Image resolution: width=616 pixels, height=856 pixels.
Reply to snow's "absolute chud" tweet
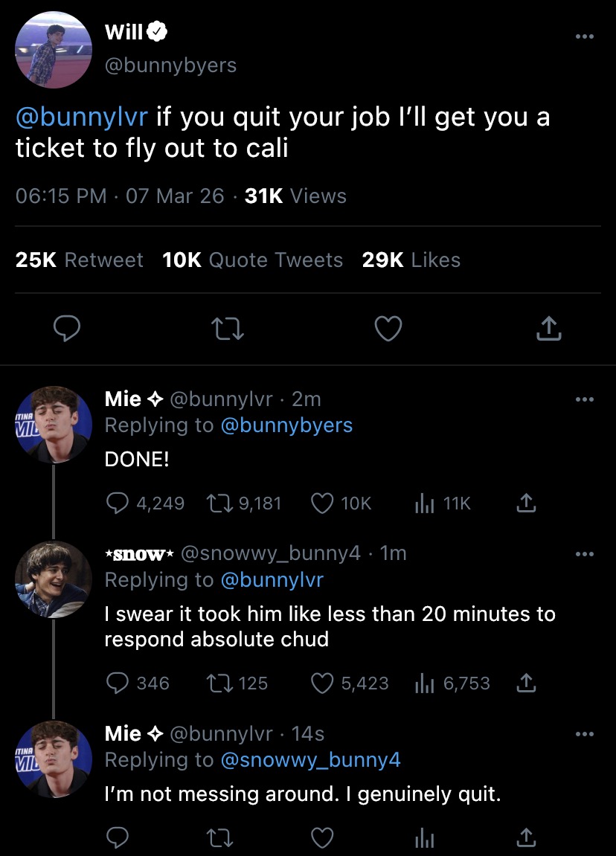point(118,683)
